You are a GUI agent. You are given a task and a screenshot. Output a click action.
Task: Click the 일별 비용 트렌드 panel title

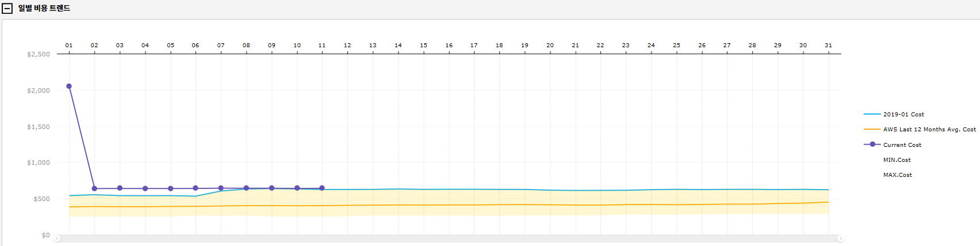[44, 9]
